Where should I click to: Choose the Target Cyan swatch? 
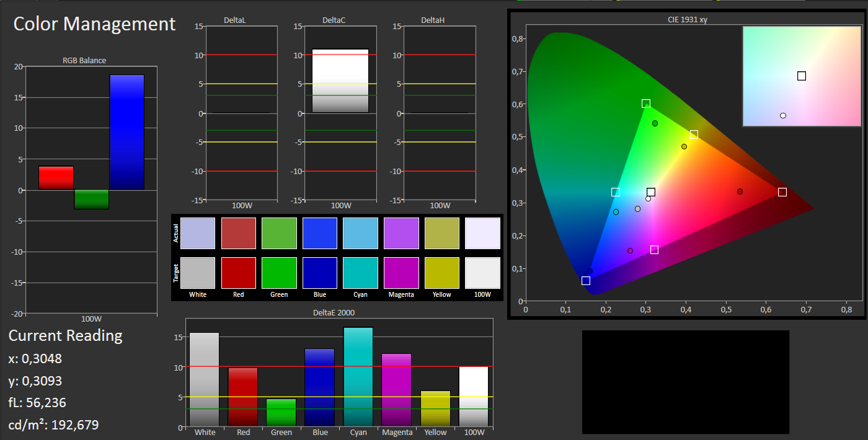pos(360,273)
